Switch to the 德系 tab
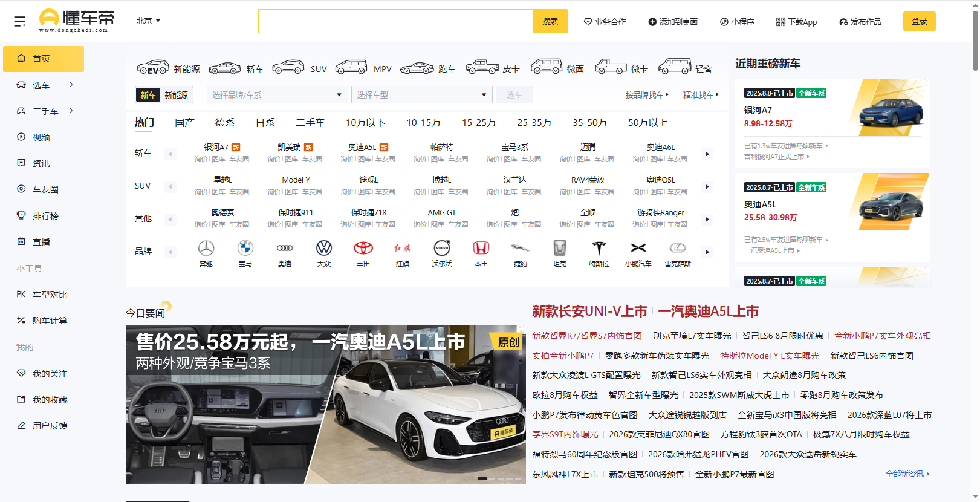The width and height of the screenshot is (980, 502). pos(225,123)
